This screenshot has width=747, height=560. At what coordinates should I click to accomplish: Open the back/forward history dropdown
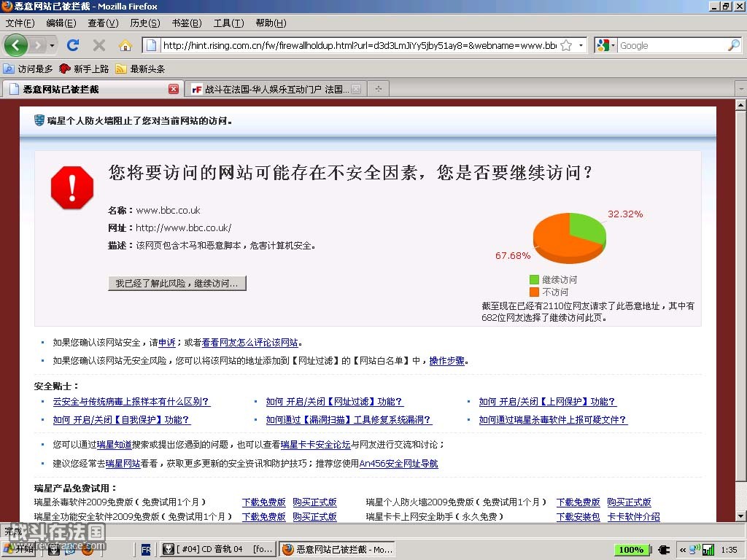click(52, 46)
